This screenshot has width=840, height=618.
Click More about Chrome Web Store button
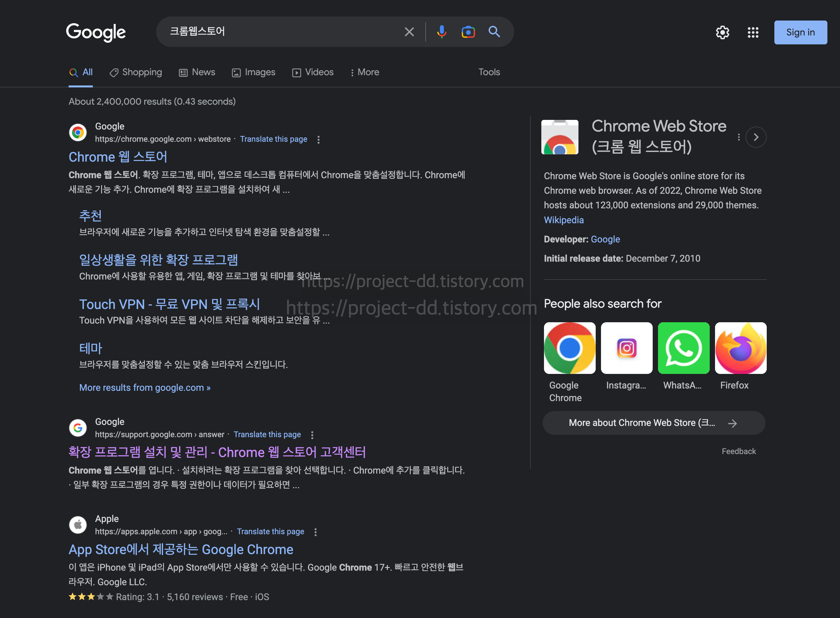coord(654,423)
